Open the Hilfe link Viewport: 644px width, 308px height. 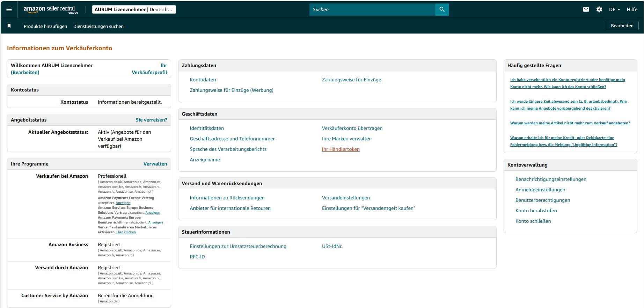632,9
